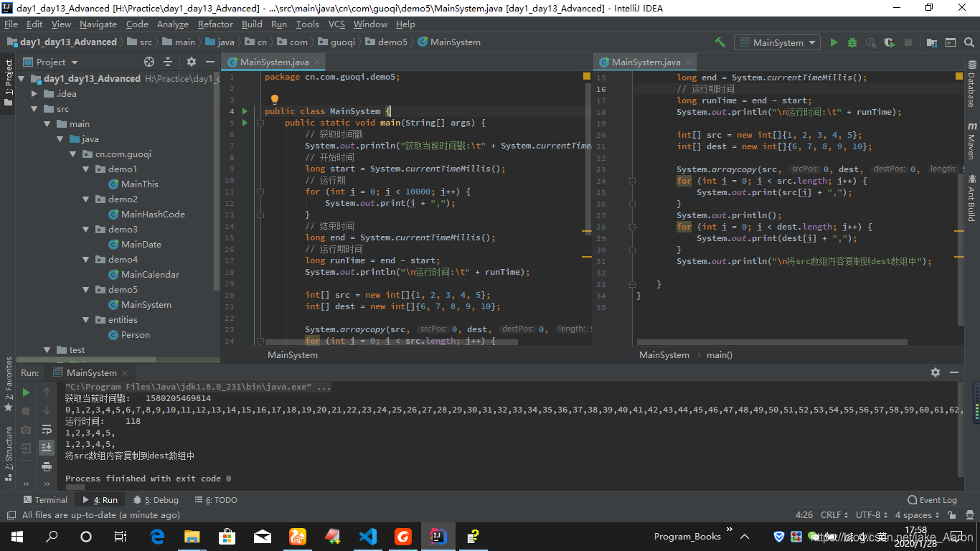Click main() in right editor's breadcrumb bar
The width and height of the screenshot is (980, 551).
point(720,355)
